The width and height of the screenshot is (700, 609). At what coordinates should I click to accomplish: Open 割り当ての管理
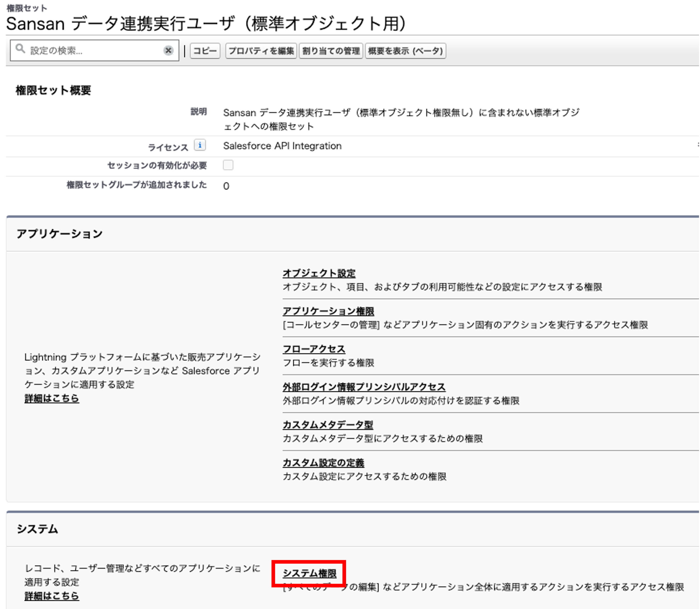point(331,51)
